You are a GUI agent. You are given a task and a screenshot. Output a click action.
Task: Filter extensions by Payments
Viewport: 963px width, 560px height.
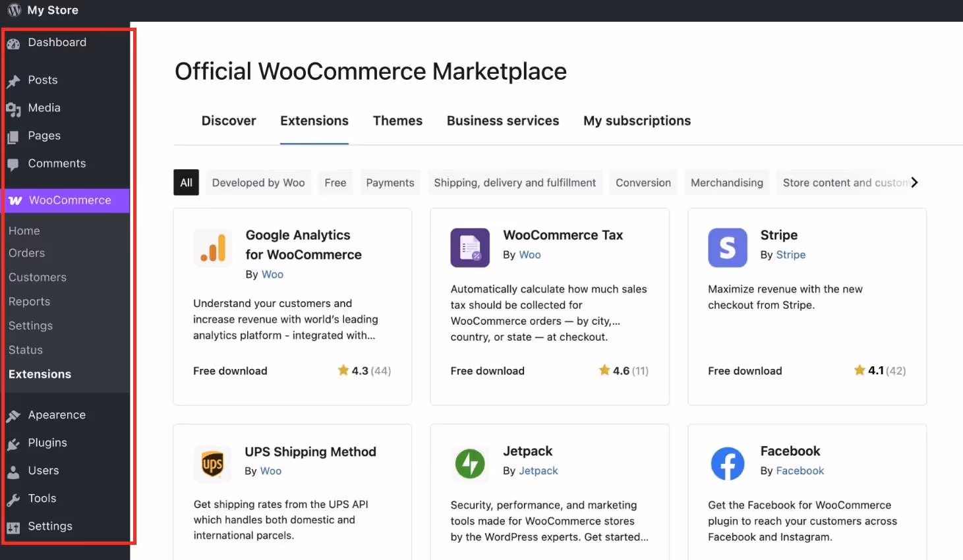tap(390, 182)
